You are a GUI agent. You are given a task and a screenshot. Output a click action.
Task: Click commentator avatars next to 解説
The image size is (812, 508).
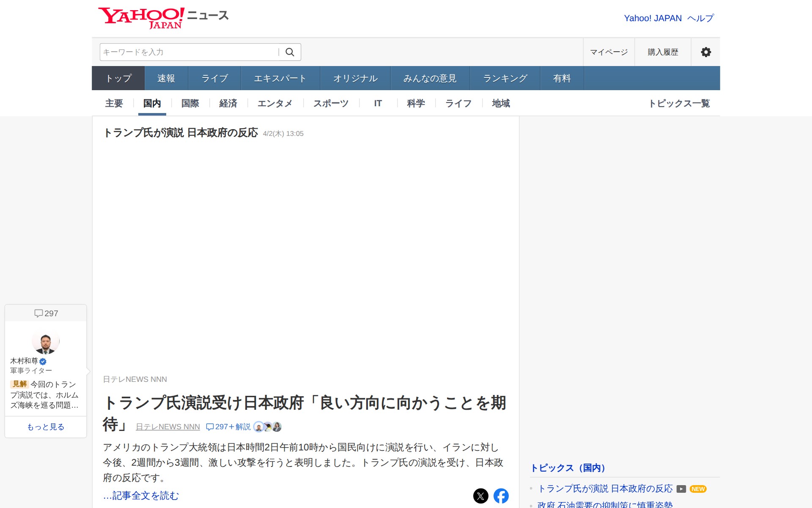pos(267,427)
